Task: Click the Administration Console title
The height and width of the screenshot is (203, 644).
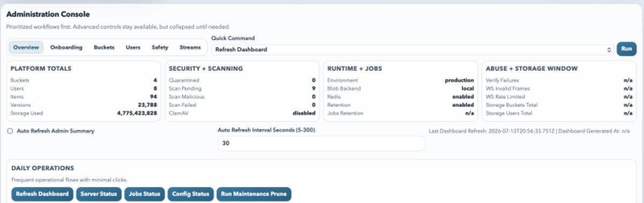Action: (48, 14)
